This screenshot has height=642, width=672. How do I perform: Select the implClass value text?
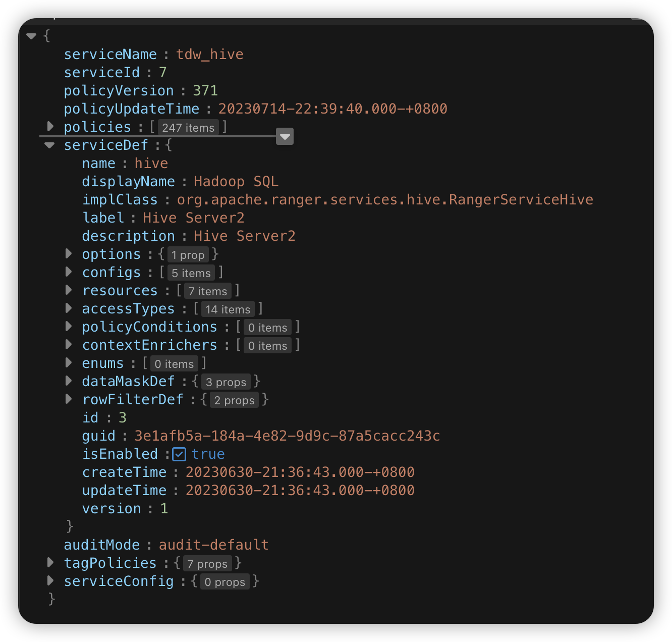[384, 200]
